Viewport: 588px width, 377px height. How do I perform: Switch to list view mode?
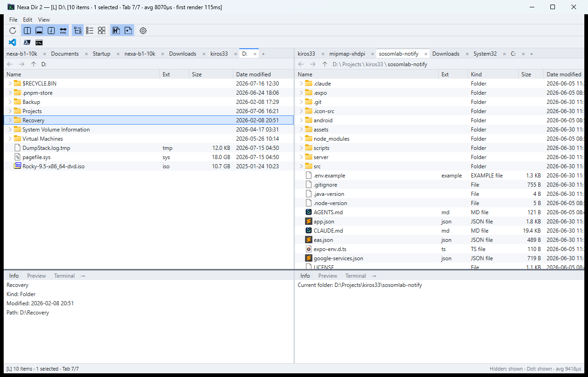[90, 31]
